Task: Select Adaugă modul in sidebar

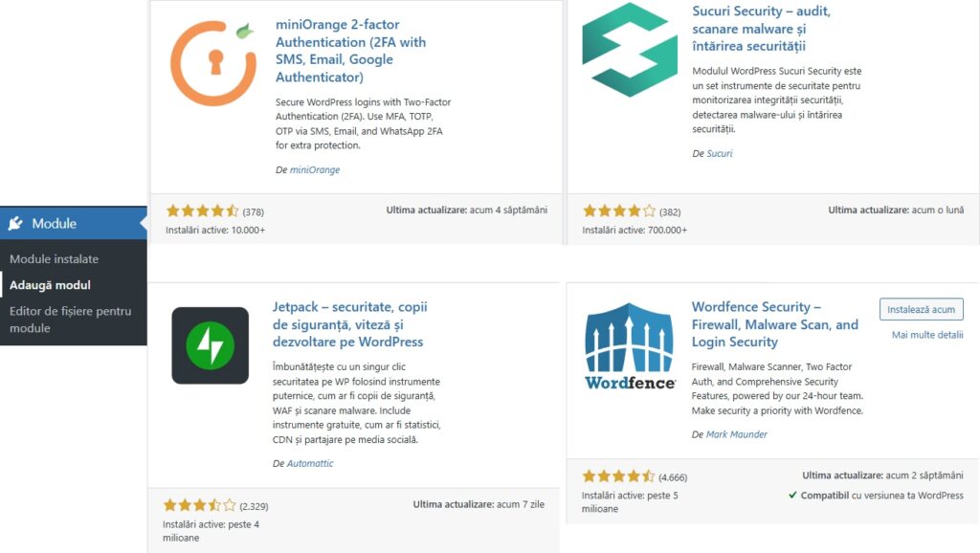Action: [50, 285]
